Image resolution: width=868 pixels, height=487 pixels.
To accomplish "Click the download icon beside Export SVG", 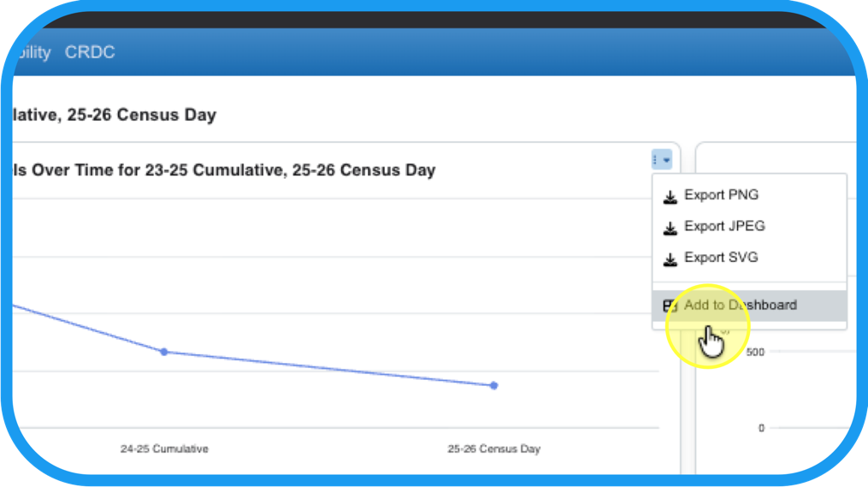I will [670, 258].
